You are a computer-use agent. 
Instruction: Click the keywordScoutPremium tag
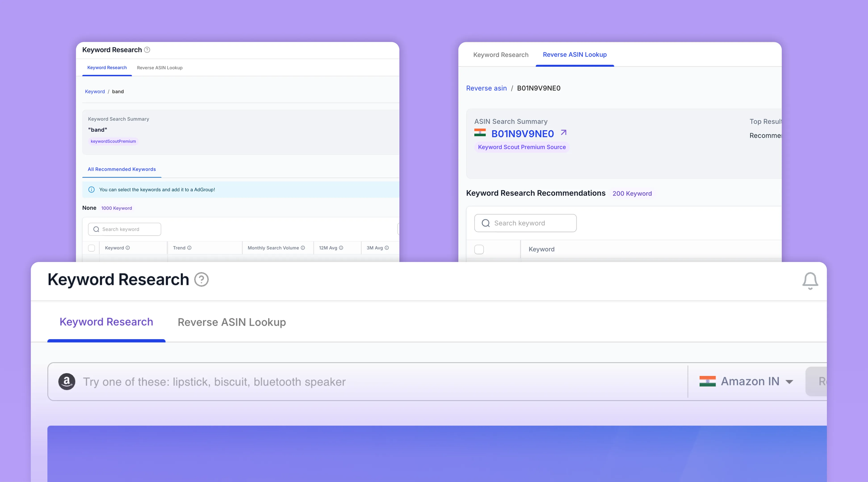113,141
